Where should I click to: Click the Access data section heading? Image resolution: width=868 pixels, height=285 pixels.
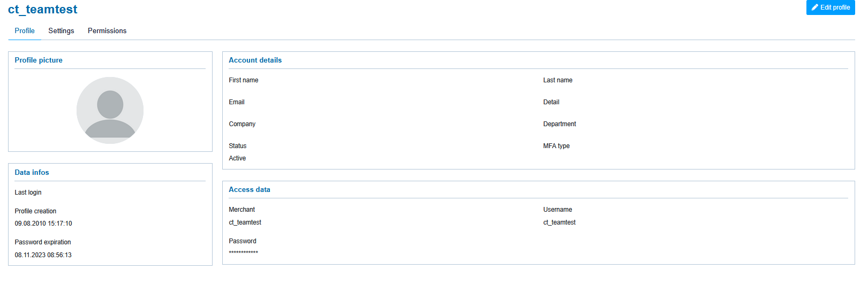click(x=249, y=190)
